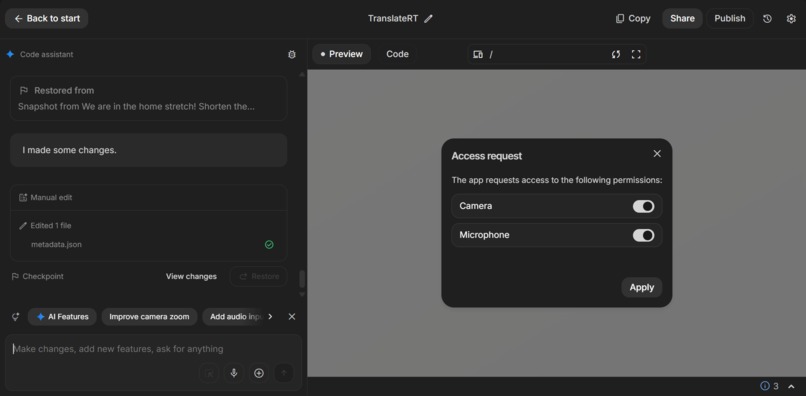The height and width of the screenshot is (396, 806).
Task: Click the Restored from flag icon
Action: point(24,91)
